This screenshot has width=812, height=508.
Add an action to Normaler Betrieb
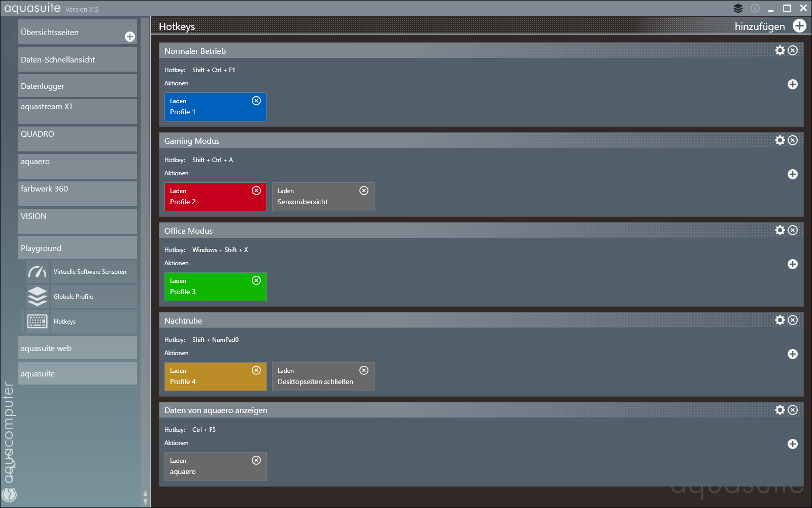pyautogui.click(x=793, y=84)
